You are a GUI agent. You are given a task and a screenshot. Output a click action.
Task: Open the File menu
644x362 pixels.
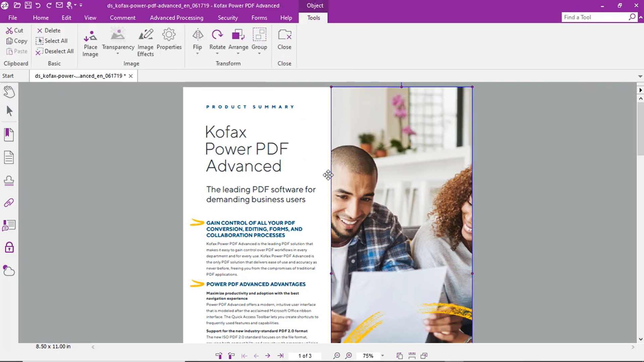click(x=13, y=18)
